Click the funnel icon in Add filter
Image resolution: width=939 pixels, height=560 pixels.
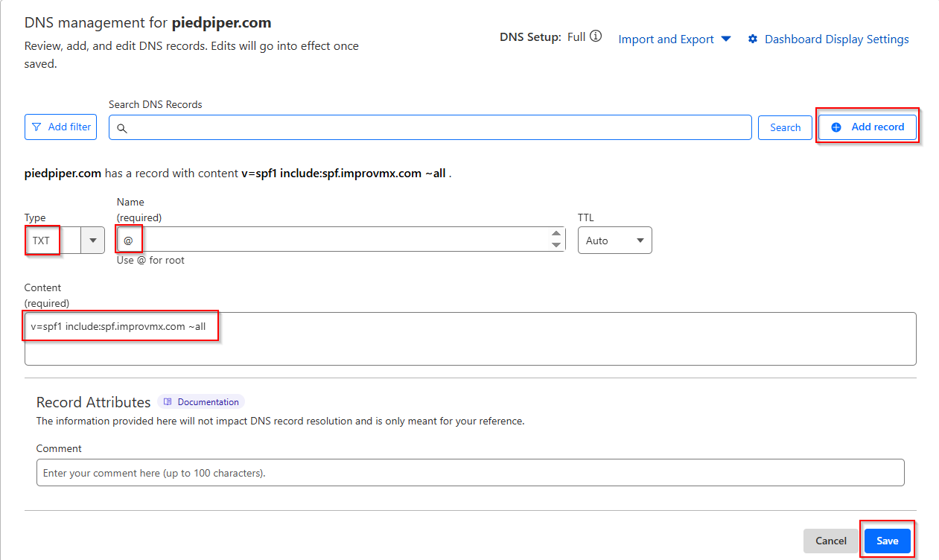pos(36,127)
